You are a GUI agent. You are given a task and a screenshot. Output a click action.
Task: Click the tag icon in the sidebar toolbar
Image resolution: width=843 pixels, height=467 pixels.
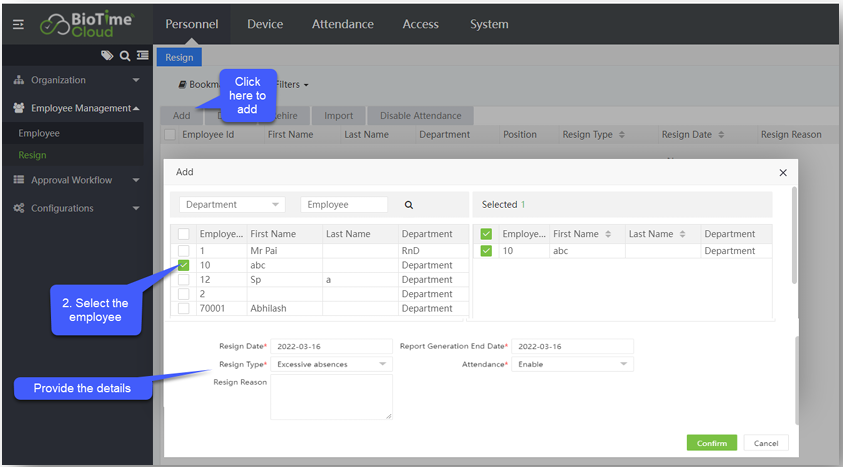coord(107,56)
